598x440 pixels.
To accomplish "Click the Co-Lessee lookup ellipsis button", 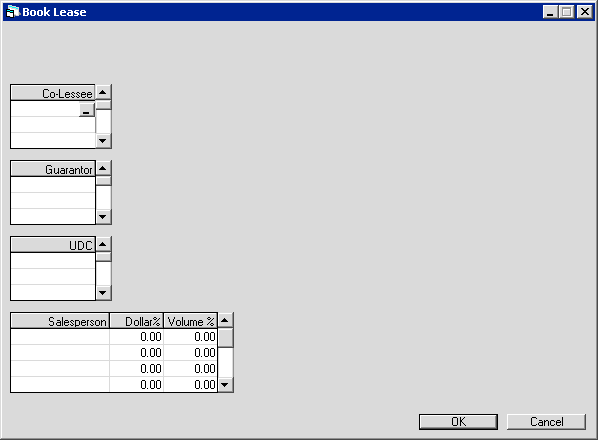I will coord(87,109).
